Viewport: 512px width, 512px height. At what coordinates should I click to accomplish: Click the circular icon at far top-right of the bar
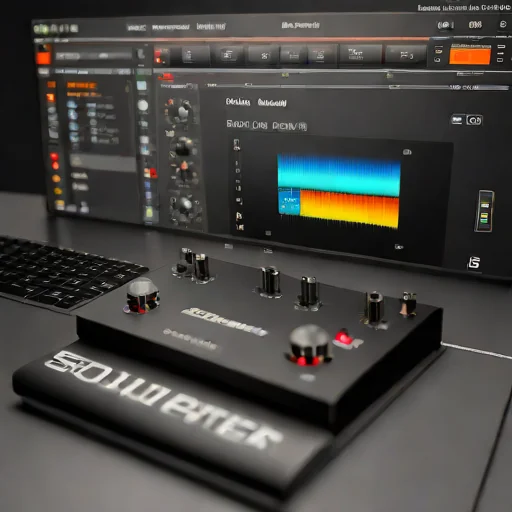pyautogui.click(x=503, y=24)
